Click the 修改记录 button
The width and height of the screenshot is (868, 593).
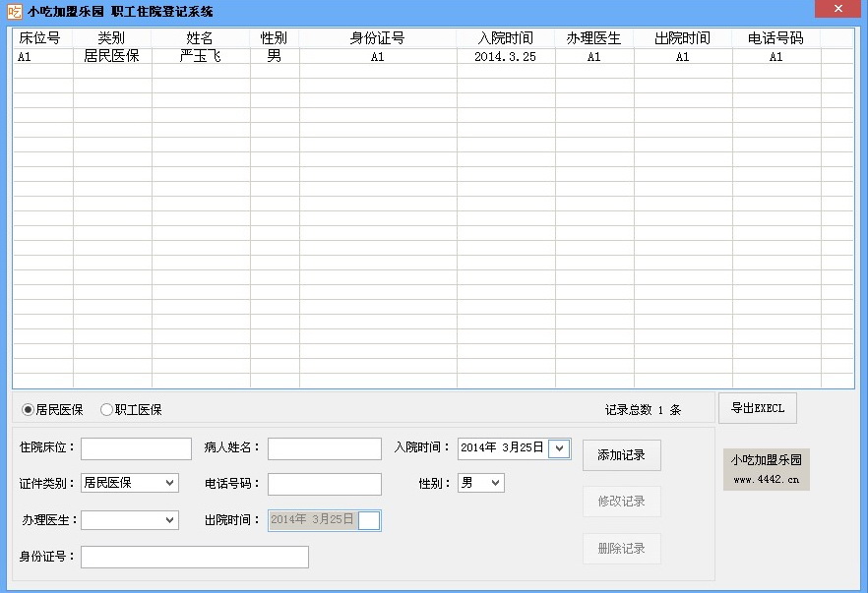click(x=622, y=502)
